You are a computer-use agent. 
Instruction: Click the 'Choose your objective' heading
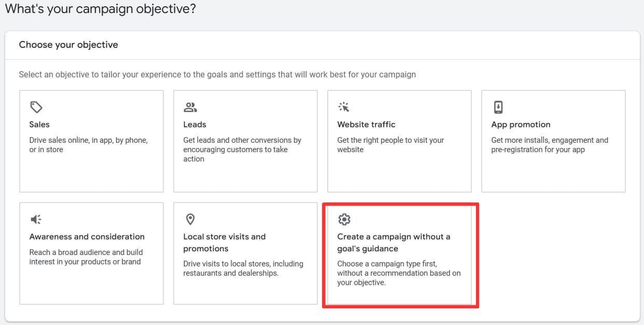click(x=68, y=45)
